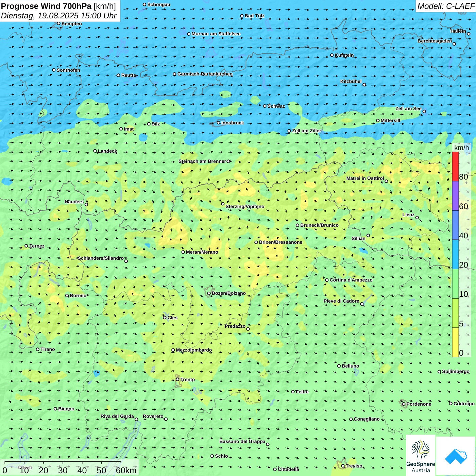Click the GeoSphere Austria logo
476x476 pixels.
tap(421, 456)
